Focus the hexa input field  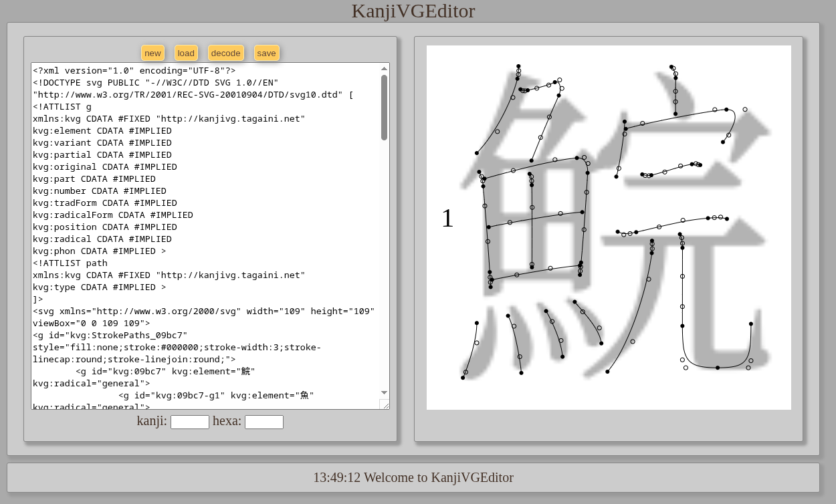point(264,422)
